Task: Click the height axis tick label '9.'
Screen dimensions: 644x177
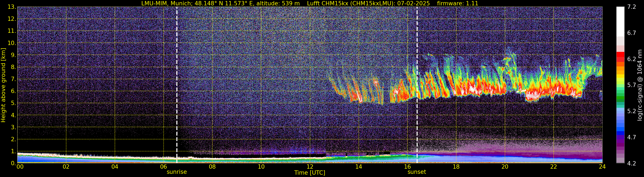Action: coord(13,55)
